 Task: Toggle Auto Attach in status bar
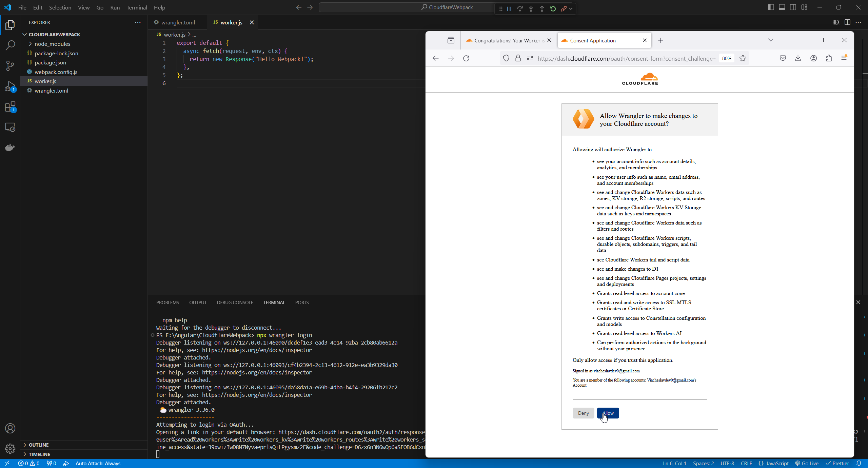click(98, 463)
